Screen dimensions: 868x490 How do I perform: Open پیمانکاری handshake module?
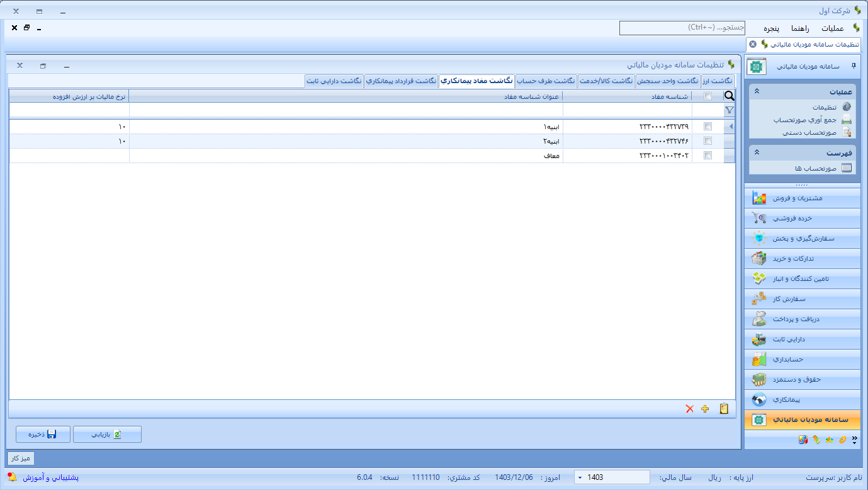point(803,399)
